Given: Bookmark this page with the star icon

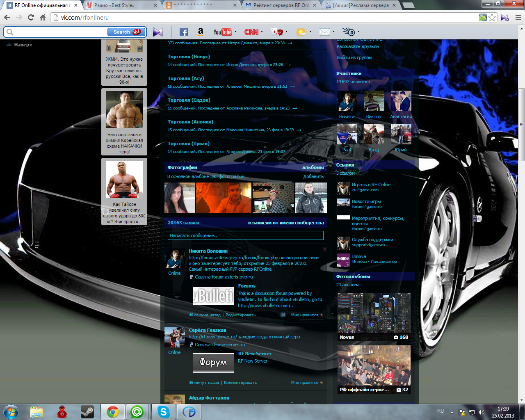Looking at the screenshot, I should 492,18.
